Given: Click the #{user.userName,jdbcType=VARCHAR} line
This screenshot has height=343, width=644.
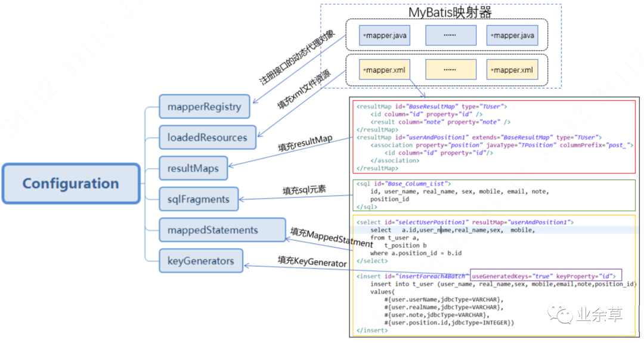Looking at the screenshot, I should pos(444,299).
